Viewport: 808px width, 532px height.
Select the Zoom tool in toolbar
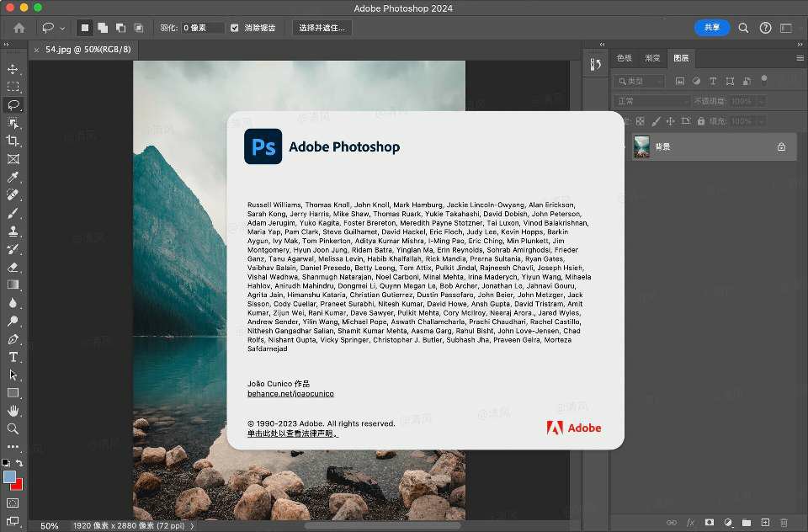tap(13, 428)
